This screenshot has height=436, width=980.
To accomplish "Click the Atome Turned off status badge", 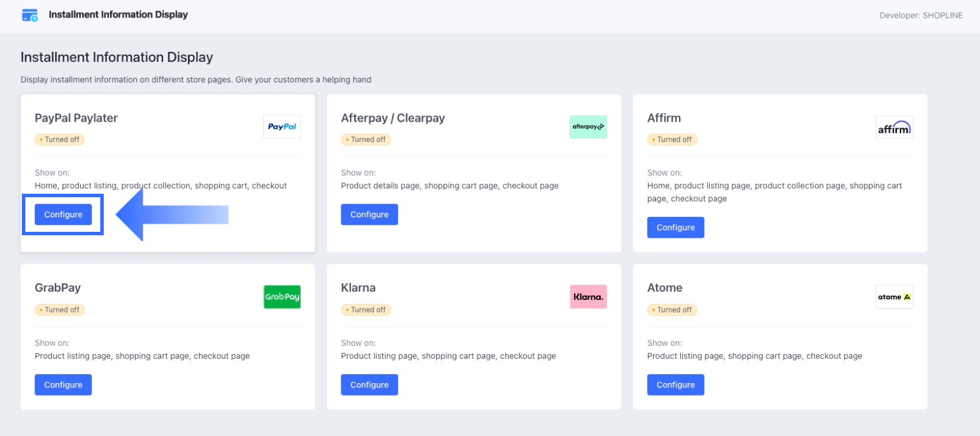I will 672,310.
